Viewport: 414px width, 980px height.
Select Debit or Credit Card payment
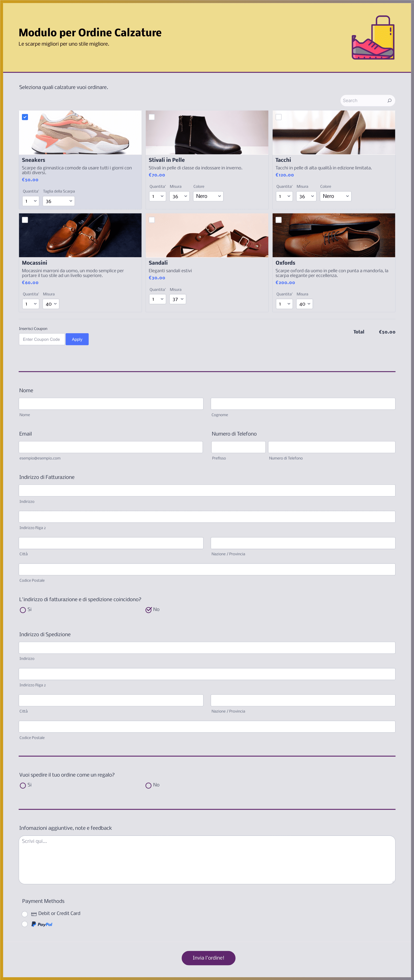(x=25, y=914)
